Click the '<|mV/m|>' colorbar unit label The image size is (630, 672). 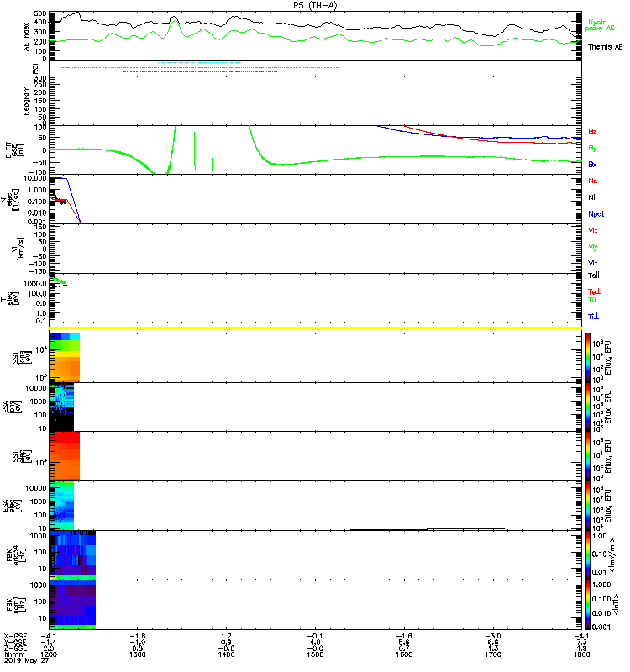tap(613, 555)
